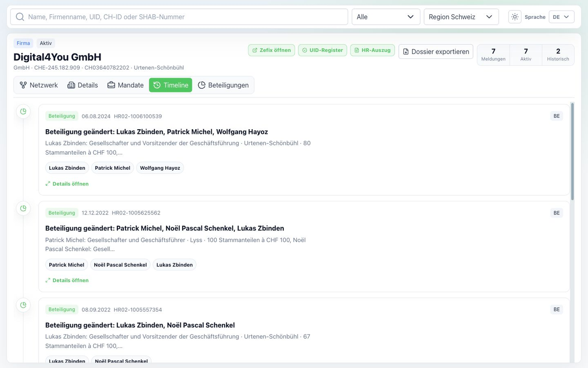Click the 7 Aktiv counter

click(526, 55)
